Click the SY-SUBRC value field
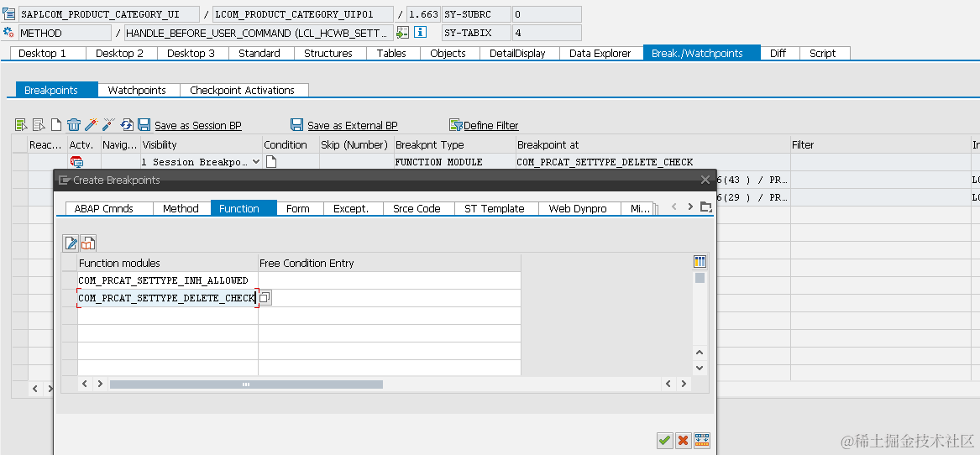This screenshot has width=980, height=455. (x=547, y=13)
